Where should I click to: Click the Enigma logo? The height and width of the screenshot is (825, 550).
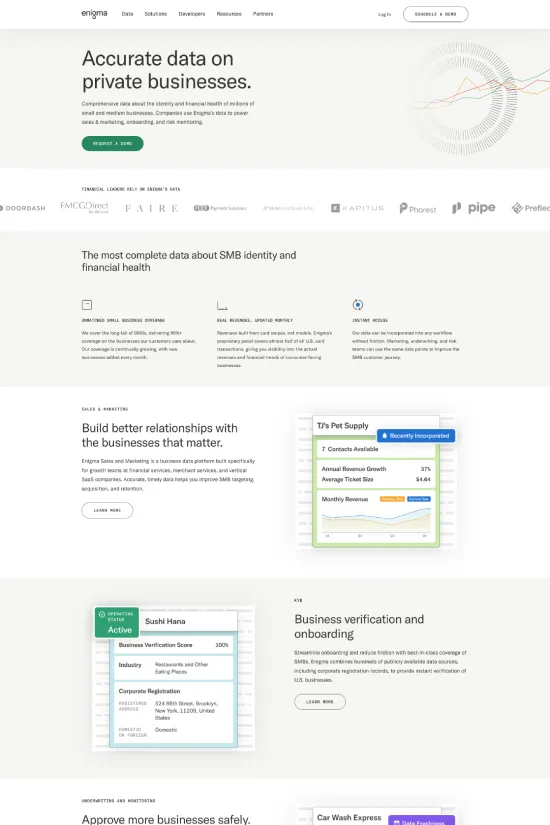click(x=94, y=14)
